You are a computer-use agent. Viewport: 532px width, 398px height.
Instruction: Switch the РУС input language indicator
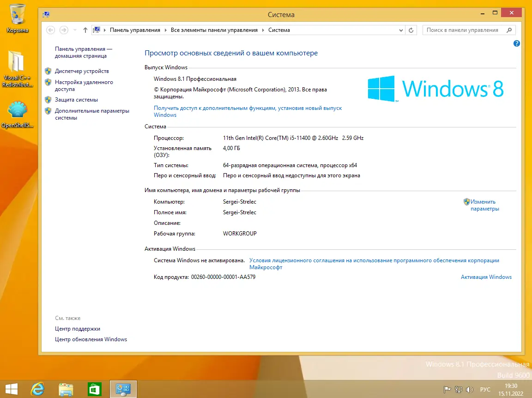(x=485, y=389)
